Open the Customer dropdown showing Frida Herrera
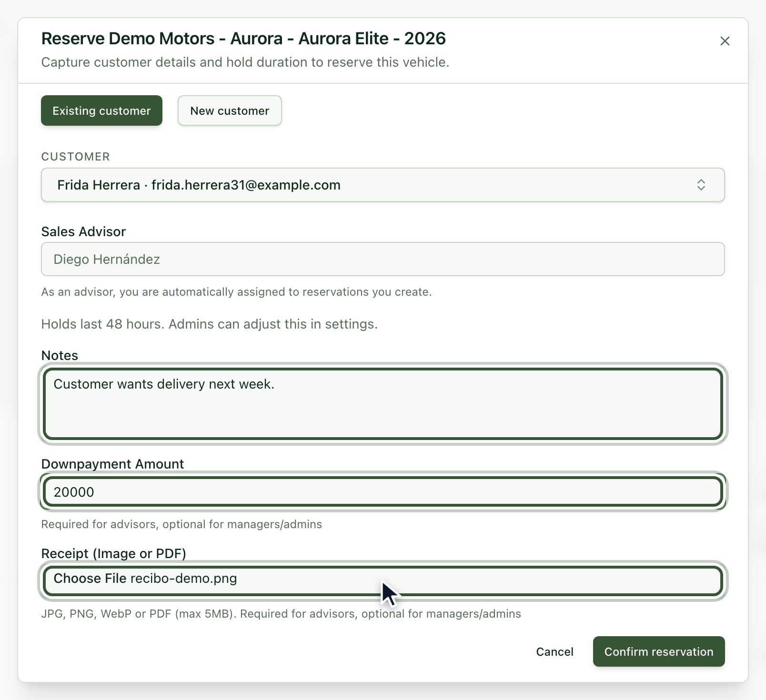 [383, 185]
